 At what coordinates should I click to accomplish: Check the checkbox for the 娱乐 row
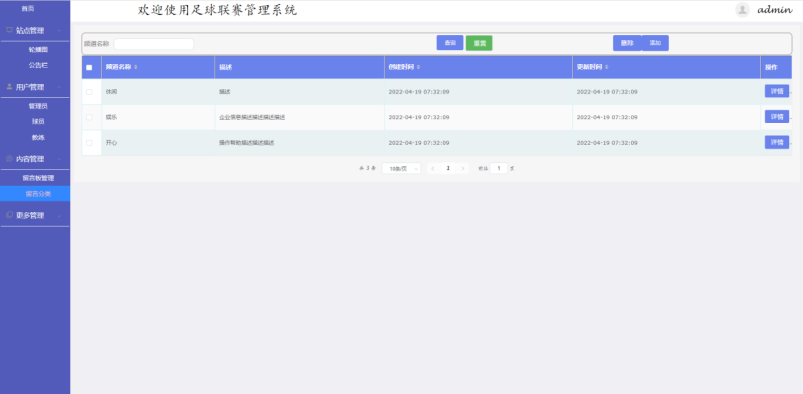[89, 117]
